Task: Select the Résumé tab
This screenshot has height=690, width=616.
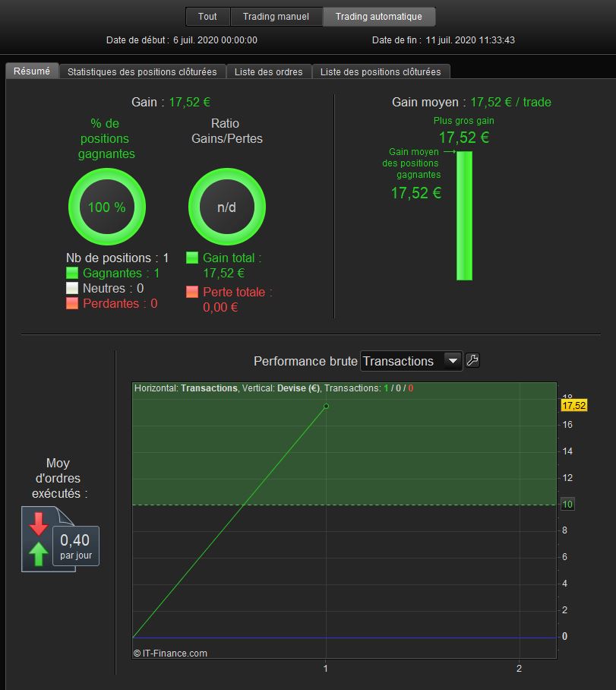Action: (32, 71)
